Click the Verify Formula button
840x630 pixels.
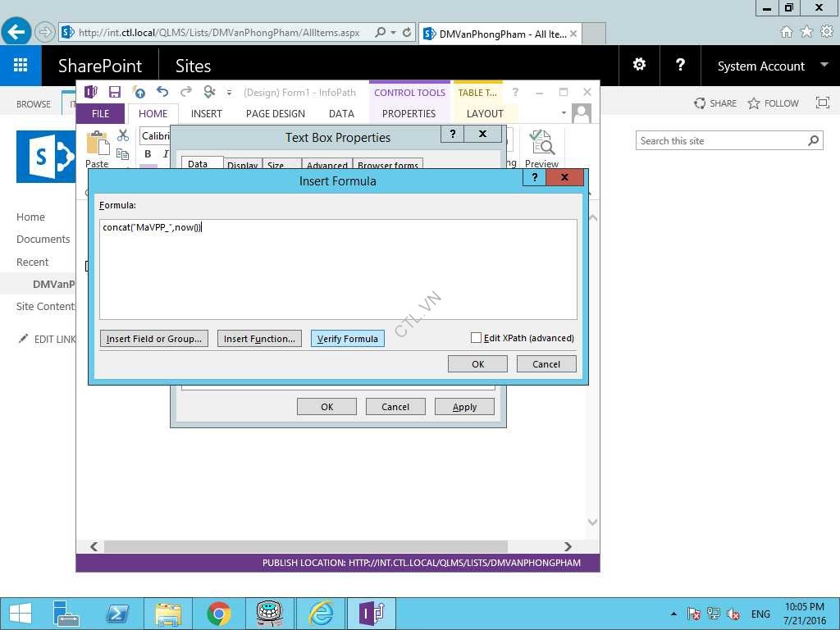(x=347, y=339)
